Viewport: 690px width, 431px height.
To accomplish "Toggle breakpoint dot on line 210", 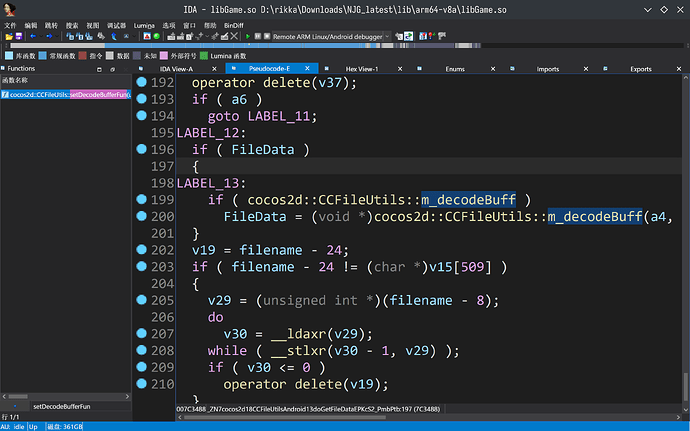I will click(141, 383).
